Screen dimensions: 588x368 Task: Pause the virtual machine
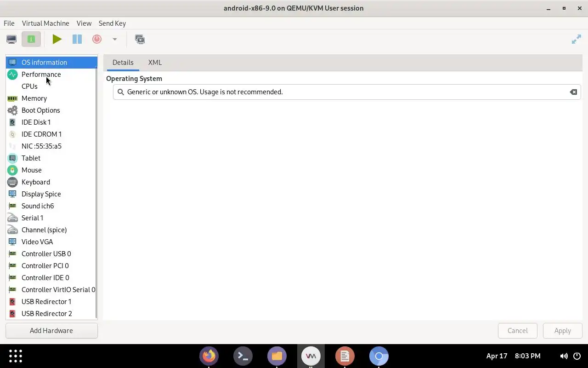(77, 39)
